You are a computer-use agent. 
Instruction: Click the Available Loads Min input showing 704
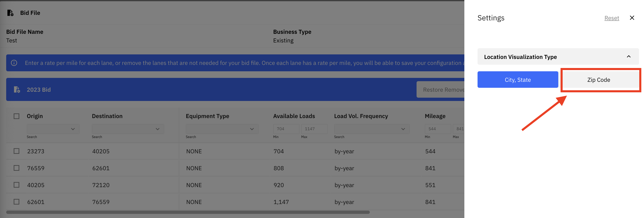(x=286, y=129)
